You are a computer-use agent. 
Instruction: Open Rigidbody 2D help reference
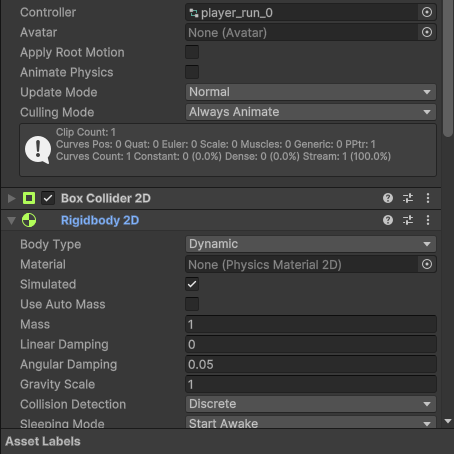point(388,220)
